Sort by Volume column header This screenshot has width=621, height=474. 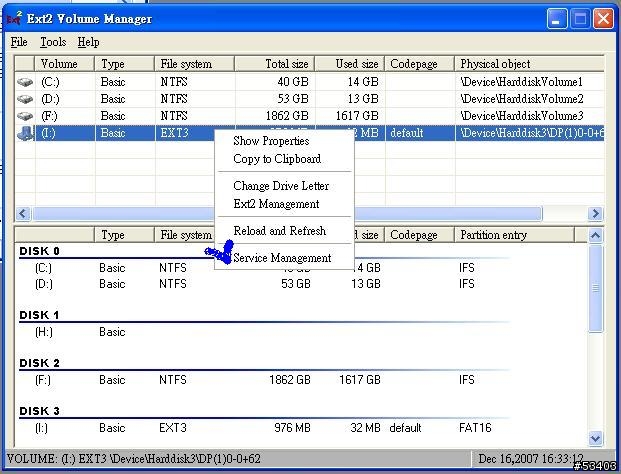click(65, 64)
